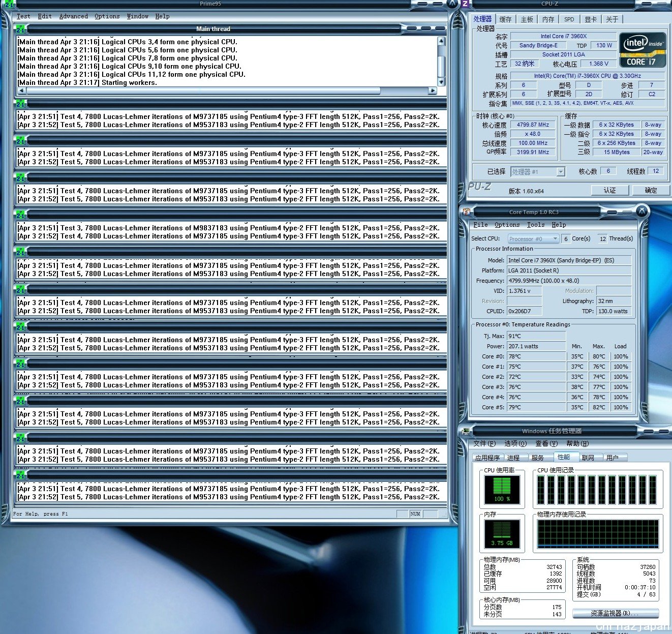Click the log line with Test 3 M9837185
Screen dimensions: 672x634
click(x=228, y=228)
